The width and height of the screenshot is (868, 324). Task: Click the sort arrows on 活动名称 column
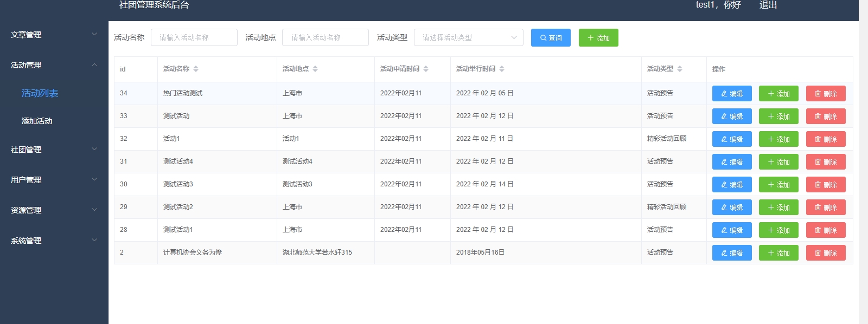pyautogui.click(x=196, y=69)
